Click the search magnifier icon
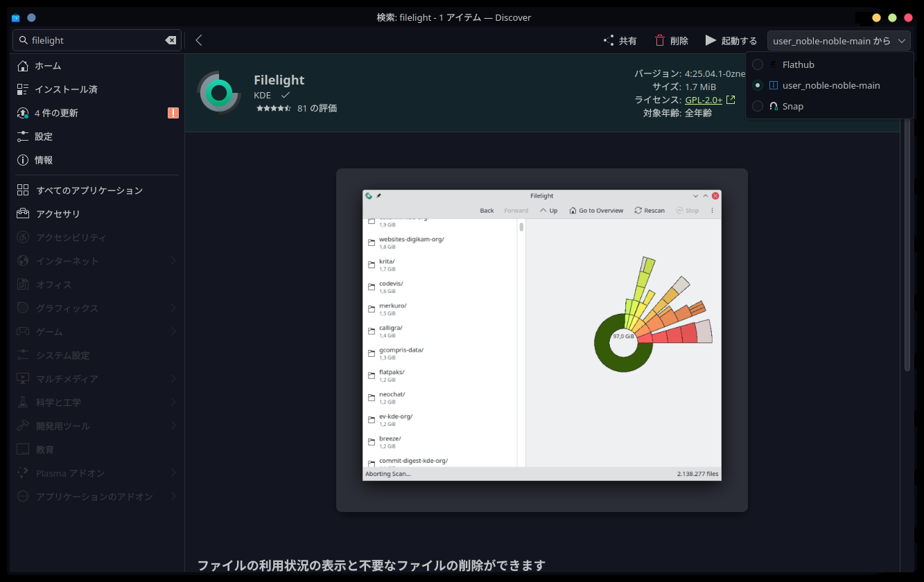The height and width of the screenshot is (582, 924). pyautogui.click(x=24, y=40)
